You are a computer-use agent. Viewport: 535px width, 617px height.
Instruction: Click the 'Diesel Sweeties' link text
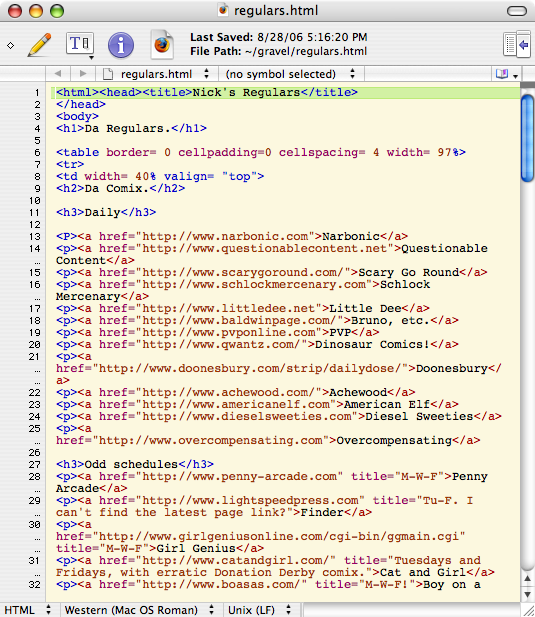pyautogui.click(x=419, y=417)
